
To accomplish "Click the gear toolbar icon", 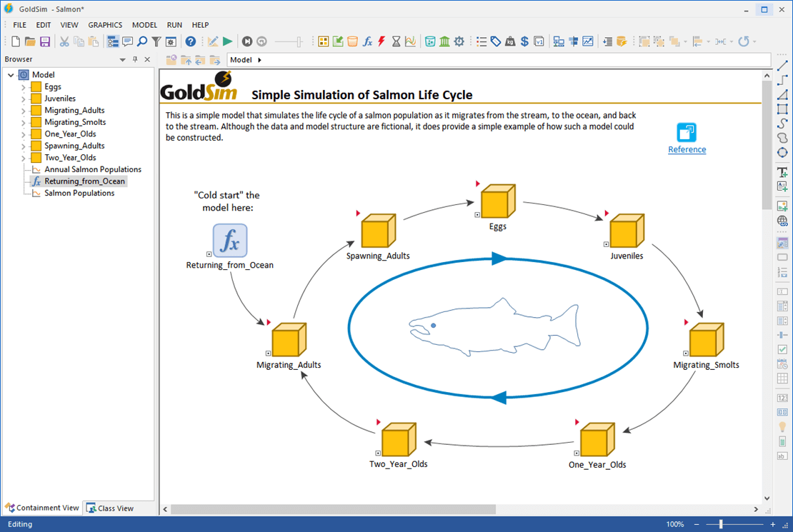I will pos(459,41).
